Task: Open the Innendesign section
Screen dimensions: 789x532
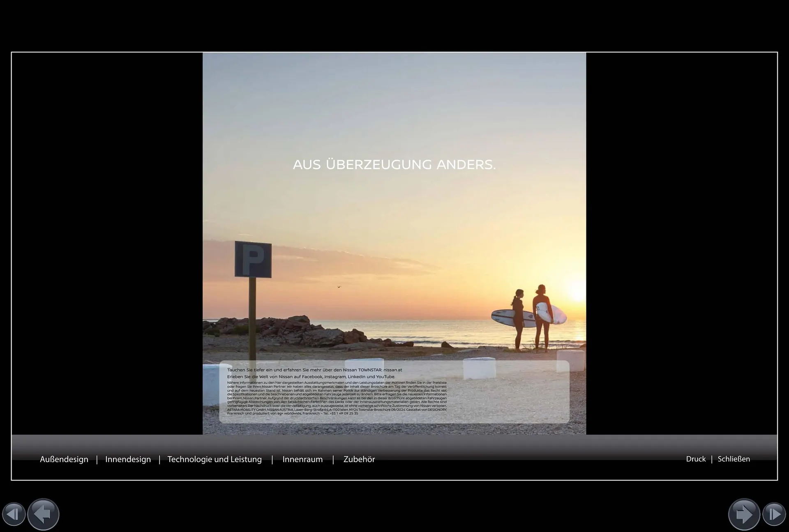Action: pyautogui.click(x=128, y=459)
